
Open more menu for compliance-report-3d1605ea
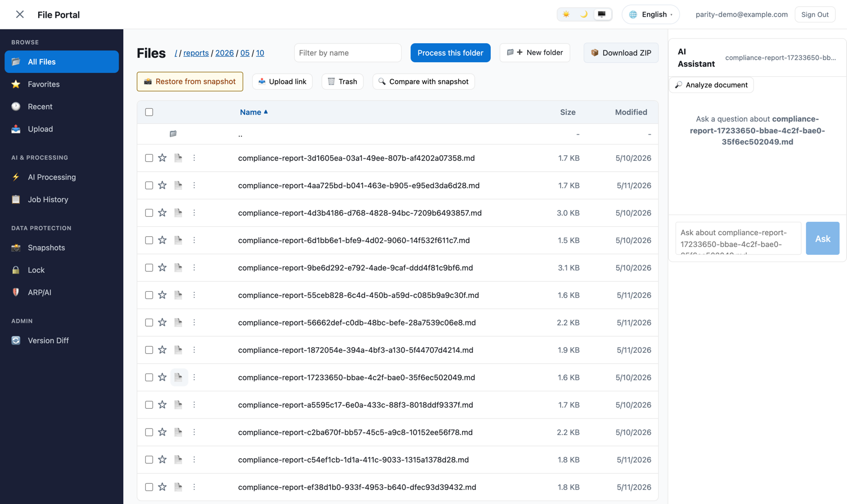(x=194, y=158)
